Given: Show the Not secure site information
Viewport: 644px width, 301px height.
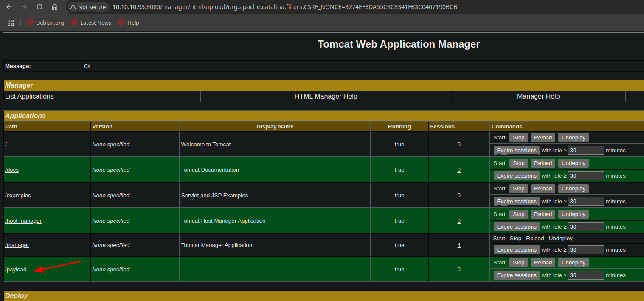Looking at the screenshot, I should (x=88, y=7).
